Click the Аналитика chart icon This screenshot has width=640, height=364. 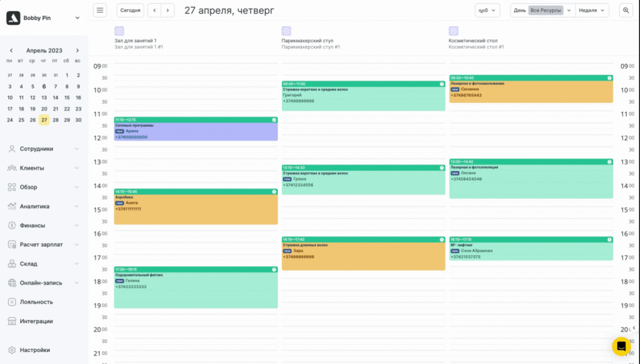[12, 207]
